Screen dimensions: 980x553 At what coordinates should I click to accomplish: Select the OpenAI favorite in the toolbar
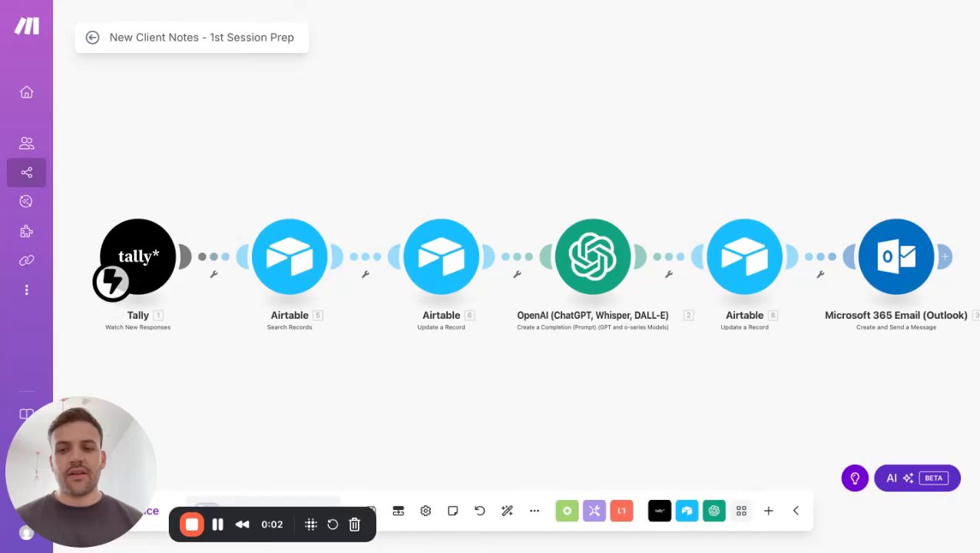[x=714, y=511]
